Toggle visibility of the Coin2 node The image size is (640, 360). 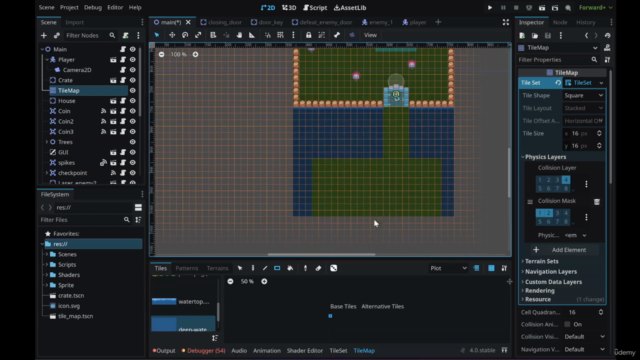133,121
